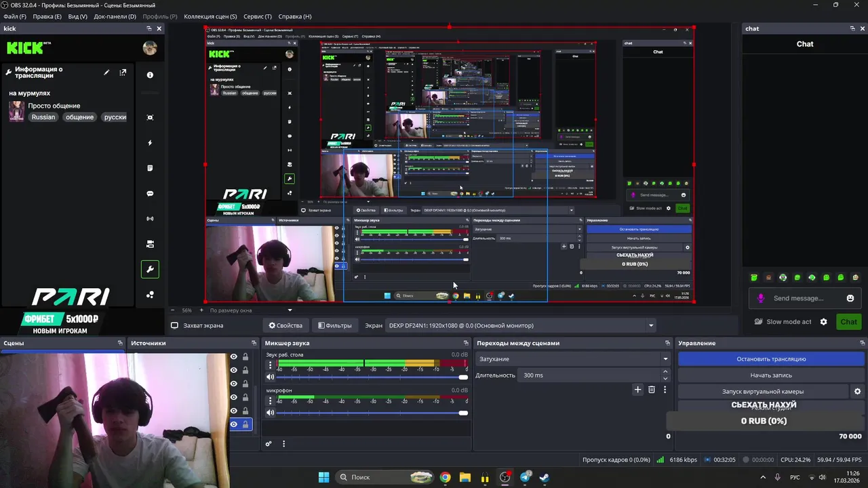Open the Вид (V) menu
868x488 pixels.
pyautogui.click(x=78, y=16)
